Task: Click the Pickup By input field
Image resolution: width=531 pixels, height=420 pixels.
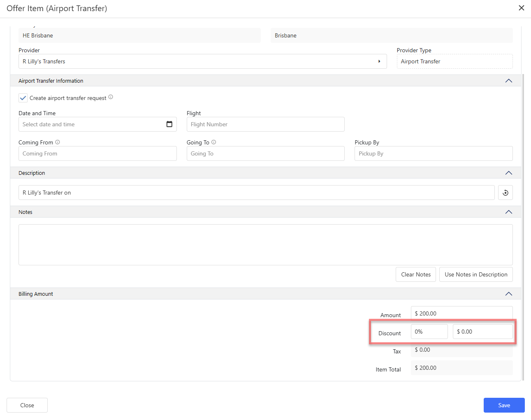Action: (x=434, y=153)
